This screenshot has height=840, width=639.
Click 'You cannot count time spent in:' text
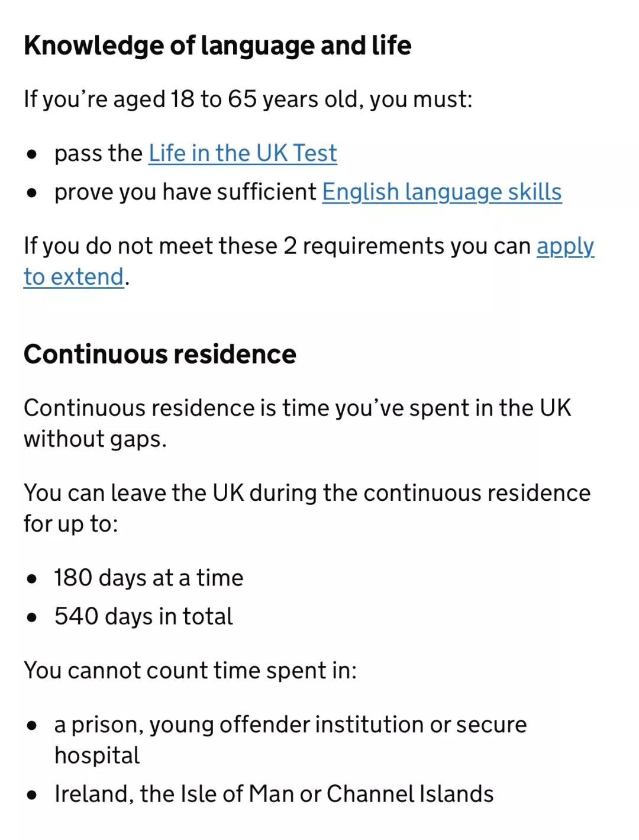click(190, 671)
